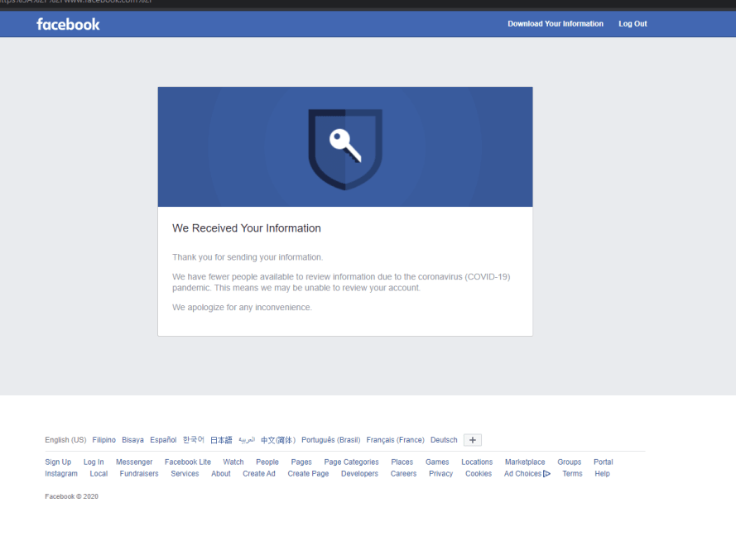Viewport: 736px width, 560px height.
Task: Switch language to 中文(简体)
Action: click(x=278, y=440)
